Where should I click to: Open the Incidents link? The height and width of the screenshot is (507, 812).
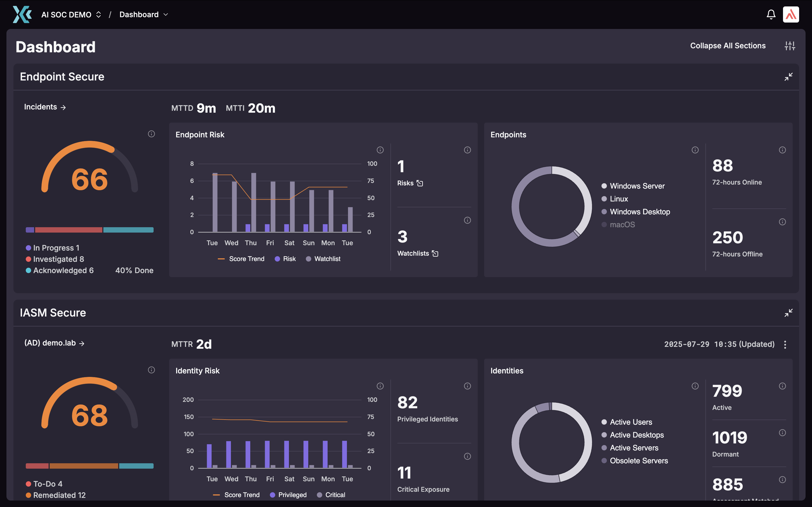click(x=45, y=107)
